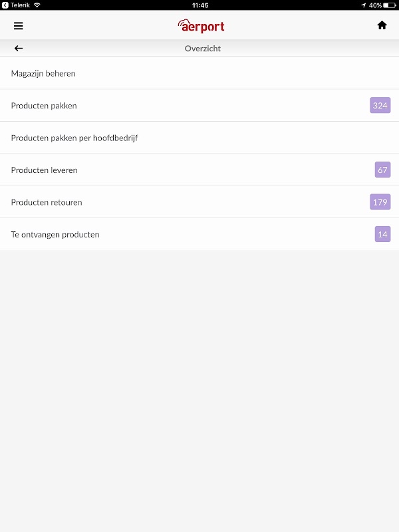Tap the battery indicator icon
Screen dimensions: 399x532
(x=390, y=5)
